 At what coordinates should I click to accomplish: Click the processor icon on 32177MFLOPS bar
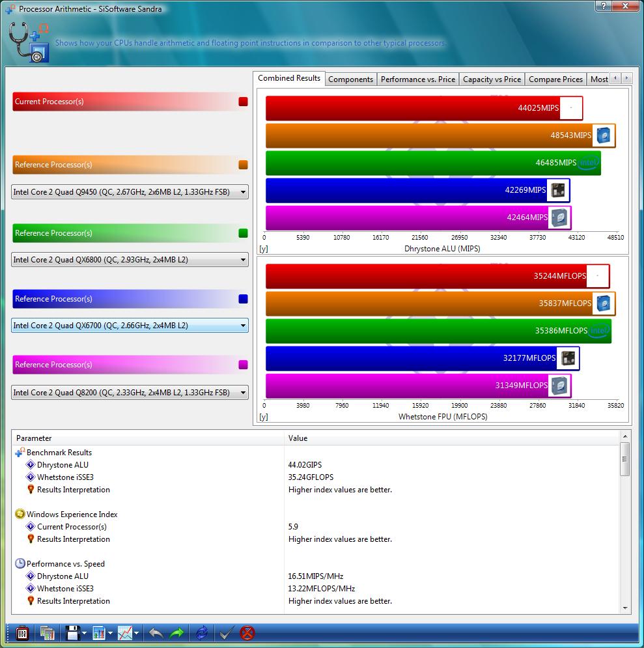click(568, 358)
